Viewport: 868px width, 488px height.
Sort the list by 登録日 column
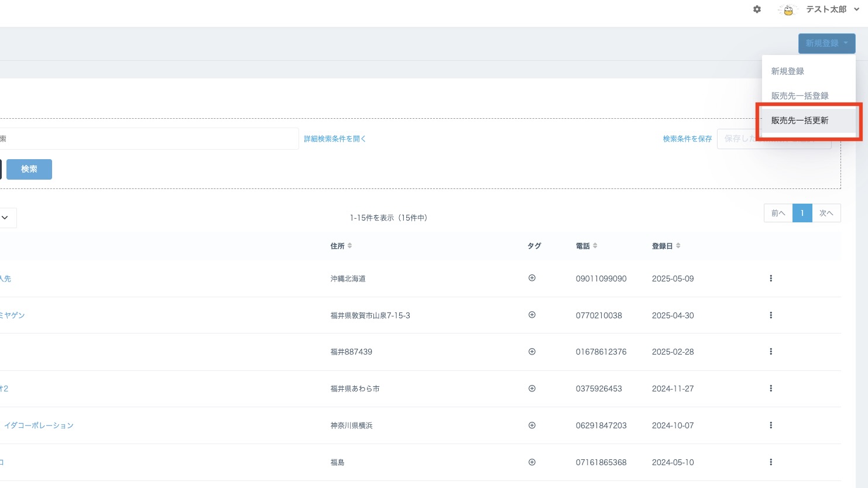(666, 246)
